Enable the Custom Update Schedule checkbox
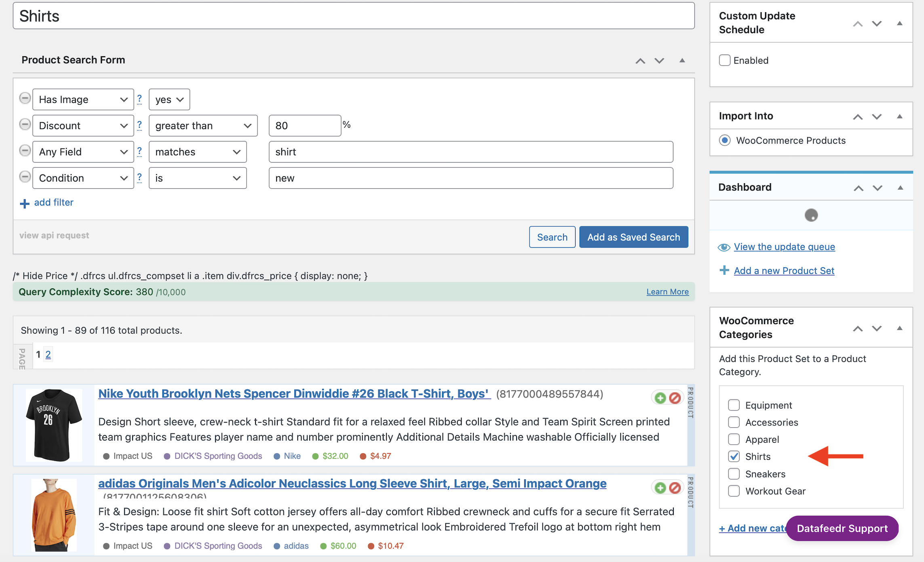 pos(725,60)
